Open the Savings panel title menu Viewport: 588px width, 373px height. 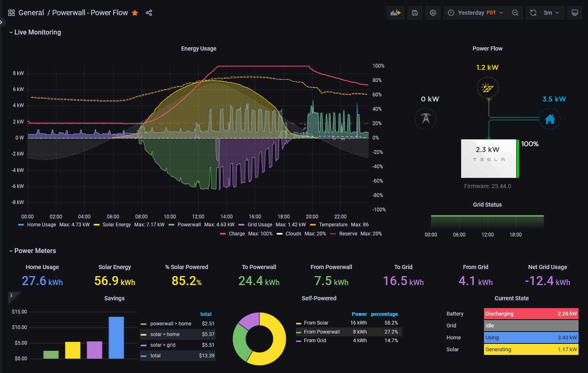pyautogui.click(x=114, y=298)
